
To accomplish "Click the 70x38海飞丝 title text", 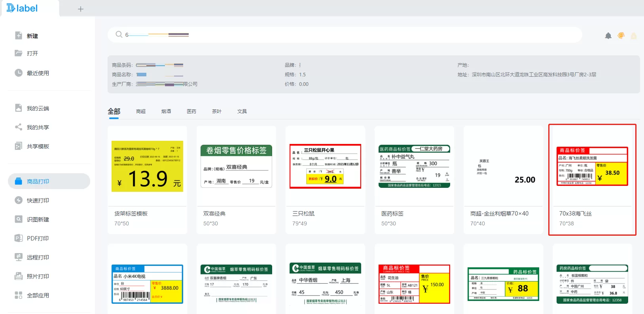I will point(576,214).
